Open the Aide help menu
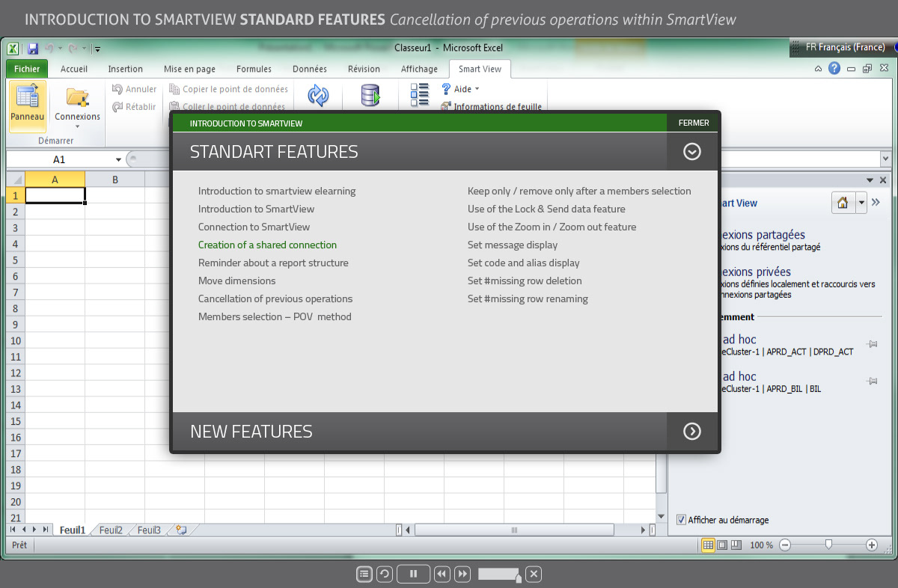 pyautogui.click(x=460, y=89)
